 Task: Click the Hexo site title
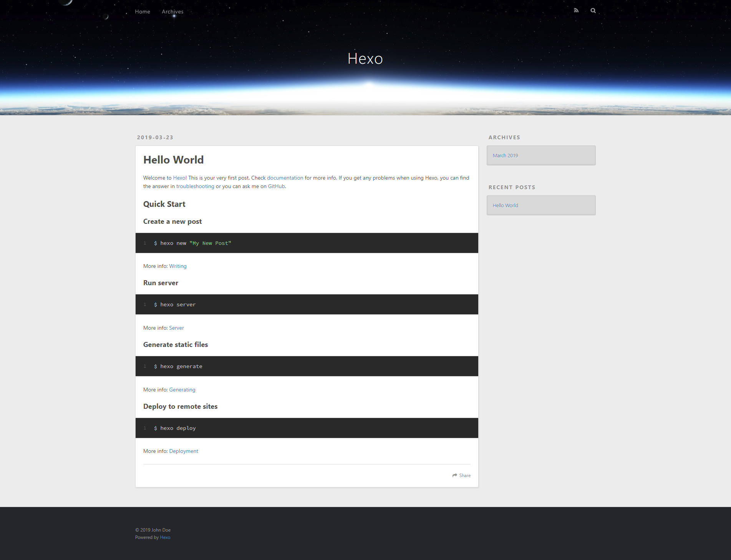(365, 59)
